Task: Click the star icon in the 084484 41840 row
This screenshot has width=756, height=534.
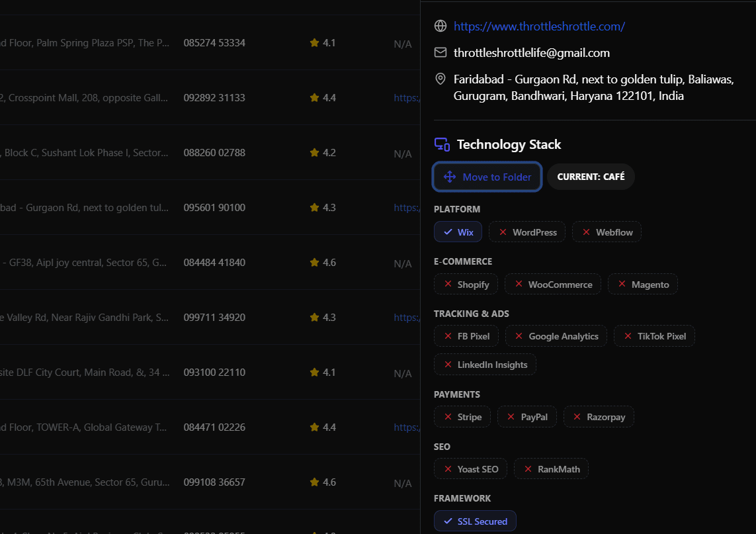Action: pyautogui.click(x=314, y=263)
